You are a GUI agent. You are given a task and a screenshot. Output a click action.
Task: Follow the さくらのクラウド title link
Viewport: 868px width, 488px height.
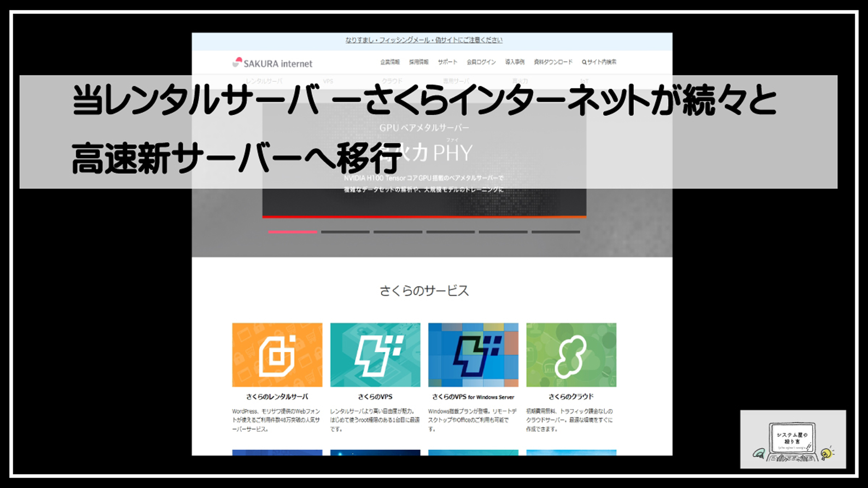pyautogui.click(x=571, y=397)
